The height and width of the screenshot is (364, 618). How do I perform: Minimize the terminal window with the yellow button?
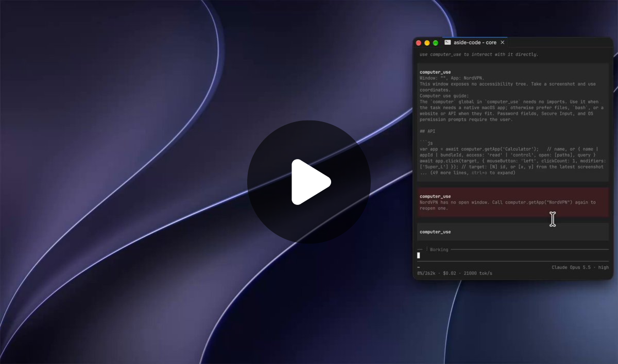click(x=427, y=43)
